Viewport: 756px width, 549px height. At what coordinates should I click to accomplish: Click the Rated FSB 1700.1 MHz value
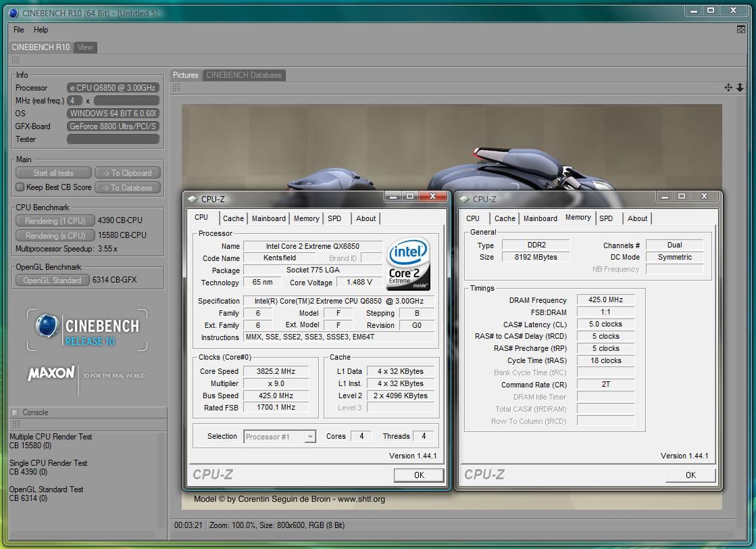276,407
